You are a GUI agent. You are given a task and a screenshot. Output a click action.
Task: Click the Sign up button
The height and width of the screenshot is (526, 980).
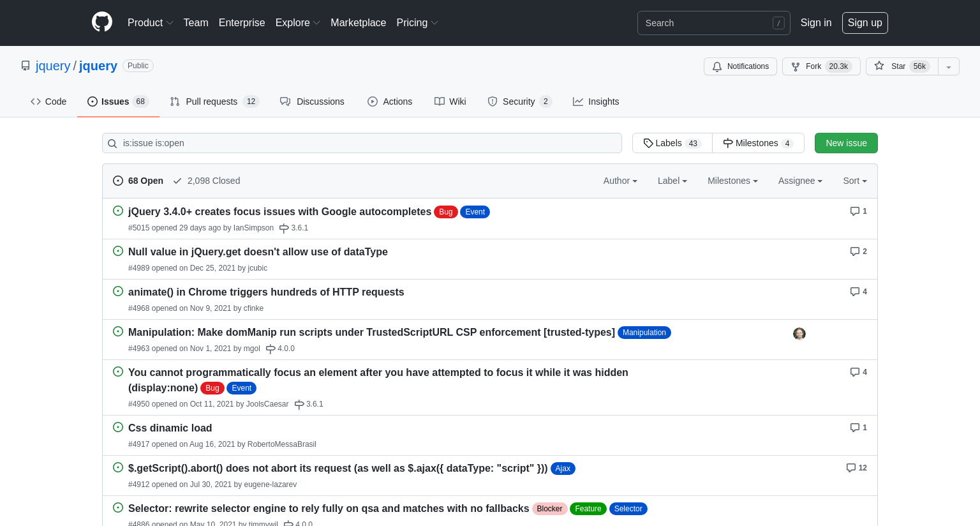(x=865, y=23)
